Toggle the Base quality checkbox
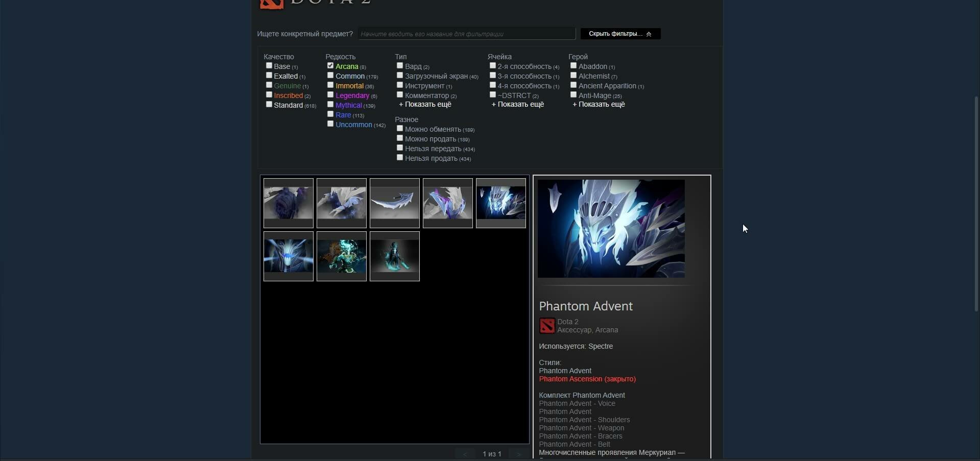980x461 pixels. (269, 66)
